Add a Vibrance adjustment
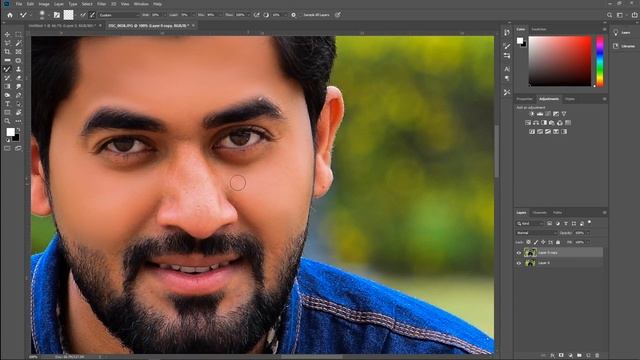640x360 pixels. pos(564,114)
